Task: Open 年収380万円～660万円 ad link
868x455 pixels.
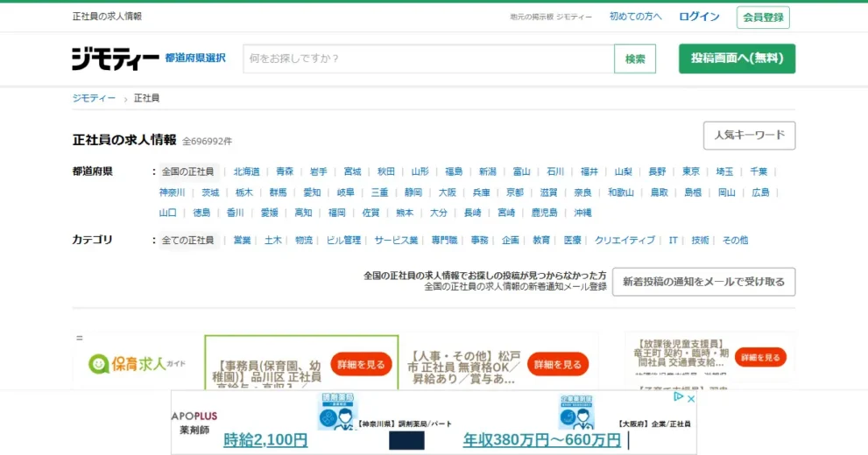Action: pos(541,440)
